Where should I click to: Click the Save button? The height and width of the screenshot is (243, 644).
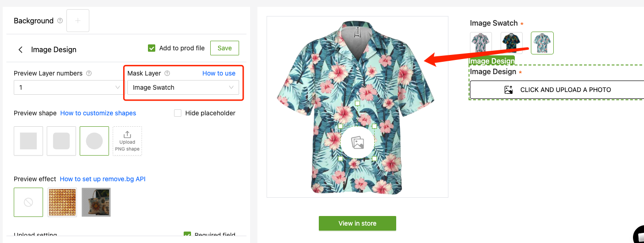coord(224,48)
